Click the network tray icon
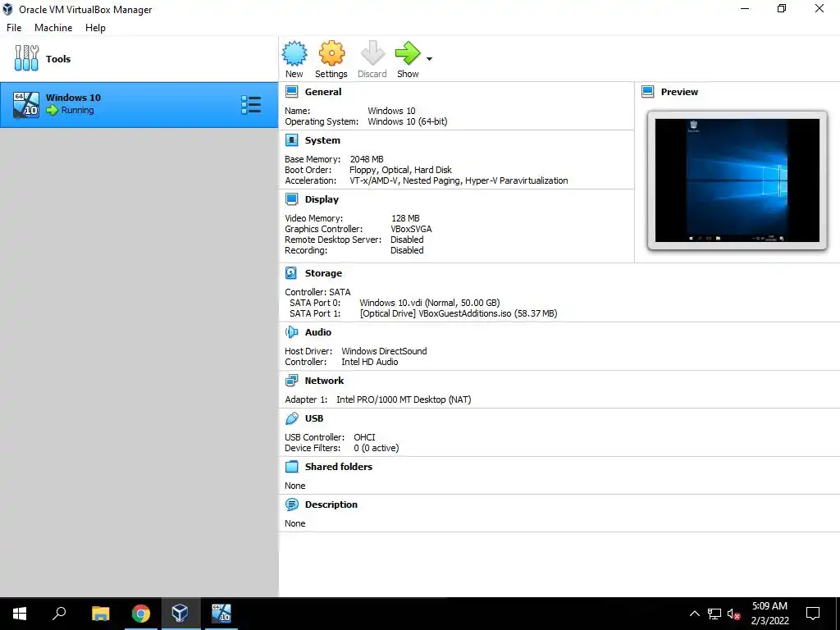Image resolution: width=840 pixels, height=630 pixels. click(x=714, y=614)
